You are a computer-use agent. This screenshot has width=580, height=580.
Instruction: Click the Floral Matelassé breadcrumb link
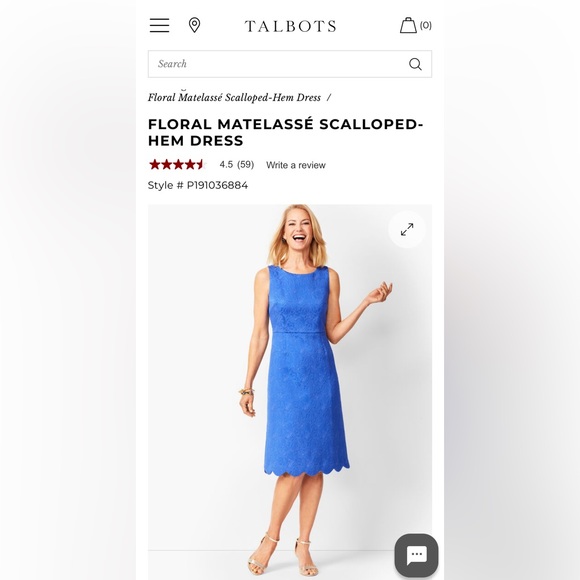coord(234,98)
